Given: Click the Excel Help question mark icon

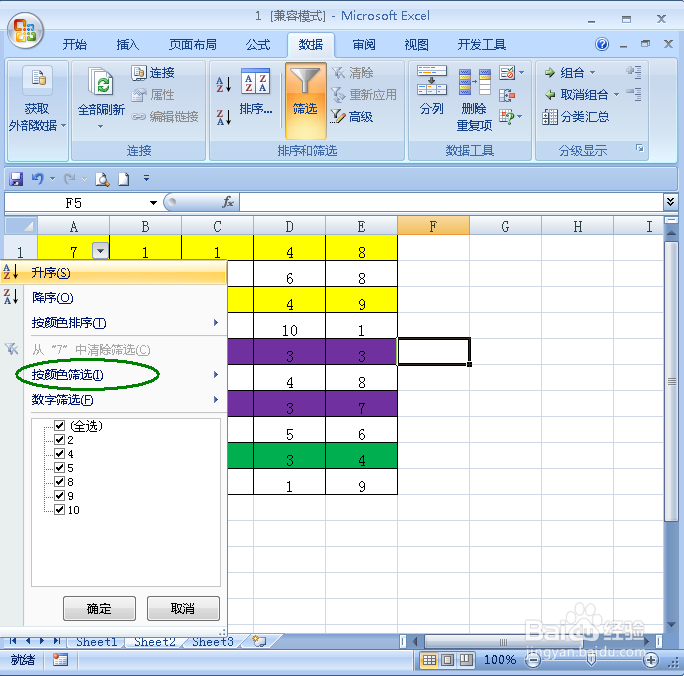Looking at the screenshot, I should [x=602, y=44].
